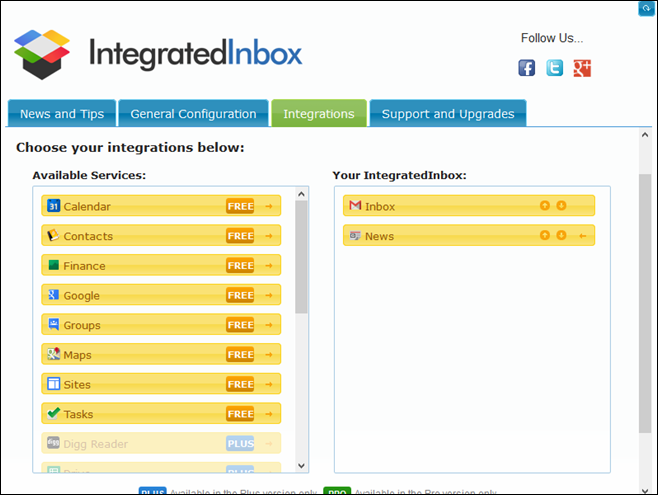
Task: Click the FREE badge on Tasks
Action: point(240,414)
